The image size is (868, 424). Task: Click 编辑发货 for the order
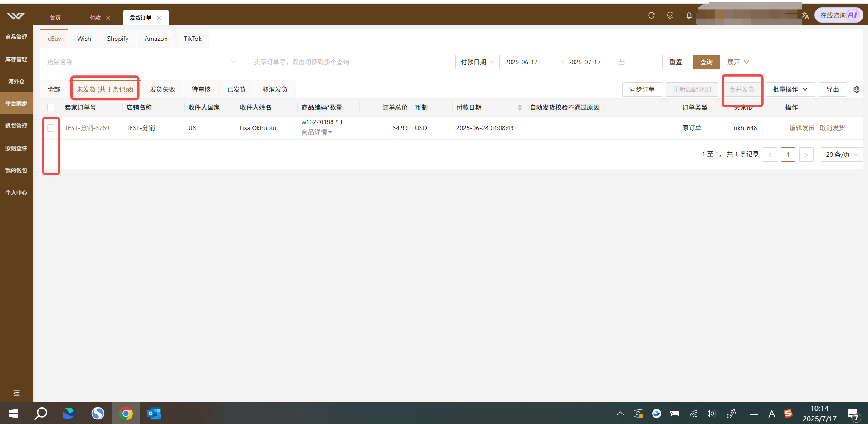click(x=802, y=128)
